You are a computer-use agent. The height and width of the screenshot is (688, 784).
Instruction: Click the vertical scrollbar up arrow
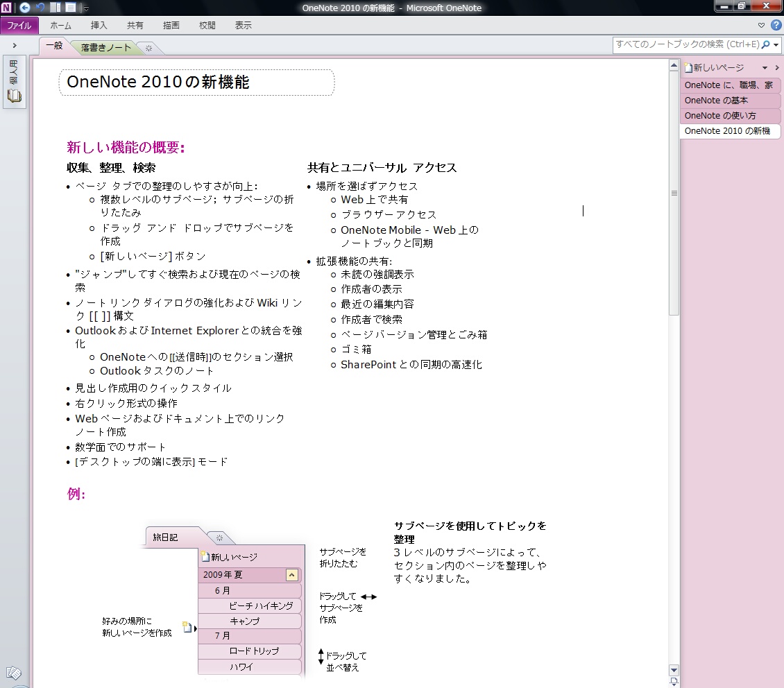tap(674, 65)
